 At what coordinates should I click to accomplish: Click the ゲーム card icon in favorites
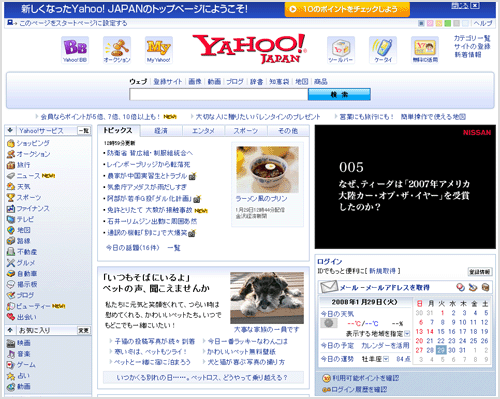pos(11,365)
